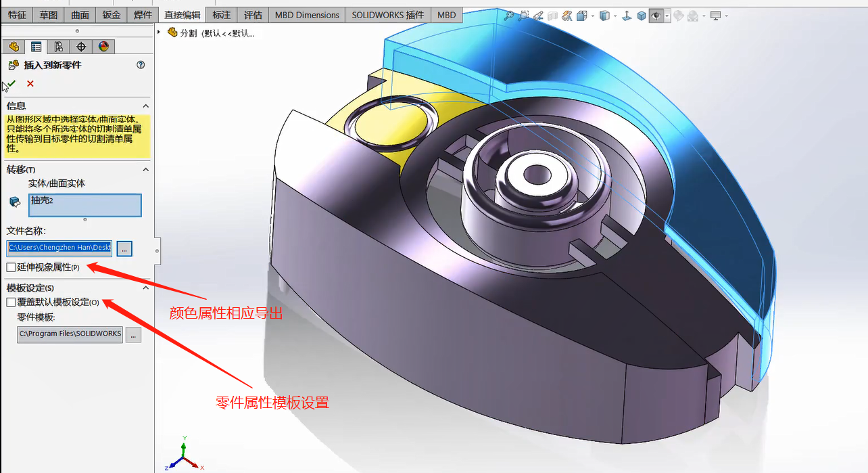The width and height of the screenshot is (868, 473).
Task: Click browse button next to file name
Action: tap(124, 248)
